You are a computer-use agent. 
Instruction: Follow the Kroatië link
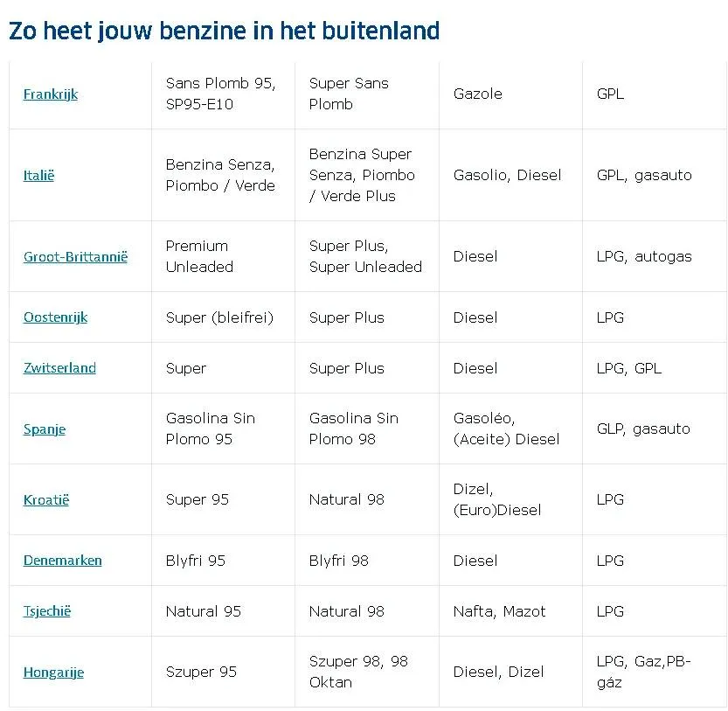pos(46,500)
